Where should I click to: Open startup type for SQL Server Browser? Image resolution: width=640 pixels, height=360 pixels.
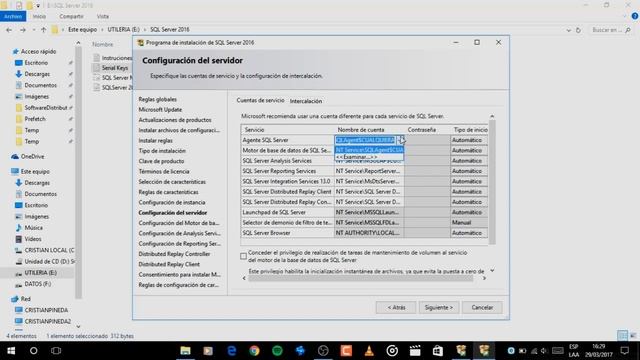pyautogui.click(x=469, y=233)
